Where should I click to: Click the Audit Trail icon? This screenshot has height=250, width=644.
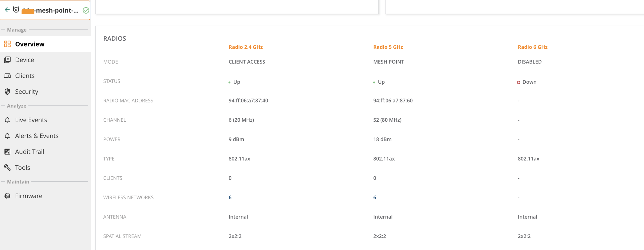tap(7, 152)
